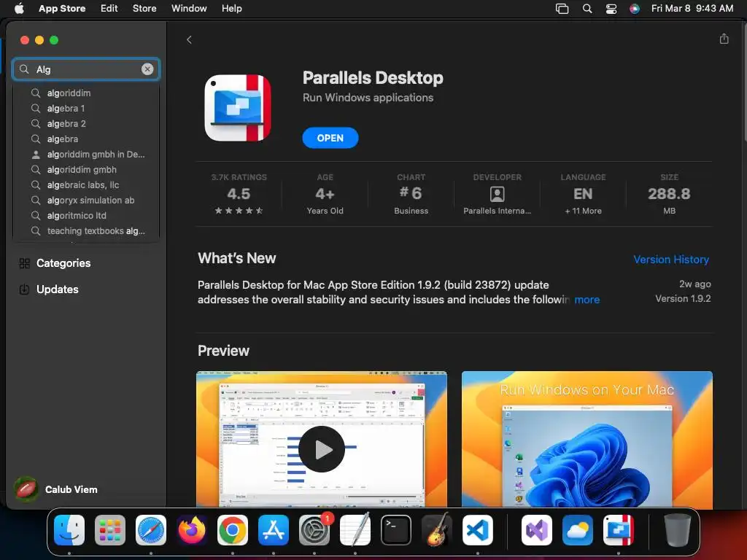Viewport: 747px width, 560px height.
Task: Open the developer person icon
Action: pos(497,194)
